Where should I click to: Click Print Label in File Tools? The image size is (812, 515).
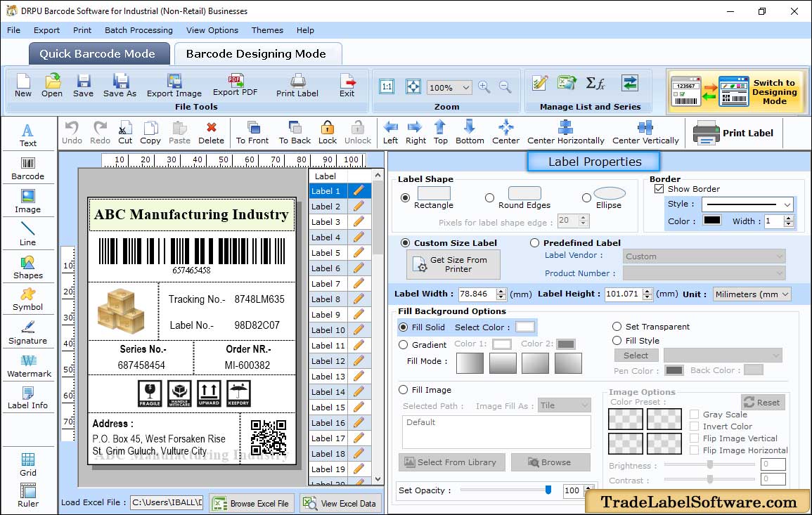click(297, 86)
